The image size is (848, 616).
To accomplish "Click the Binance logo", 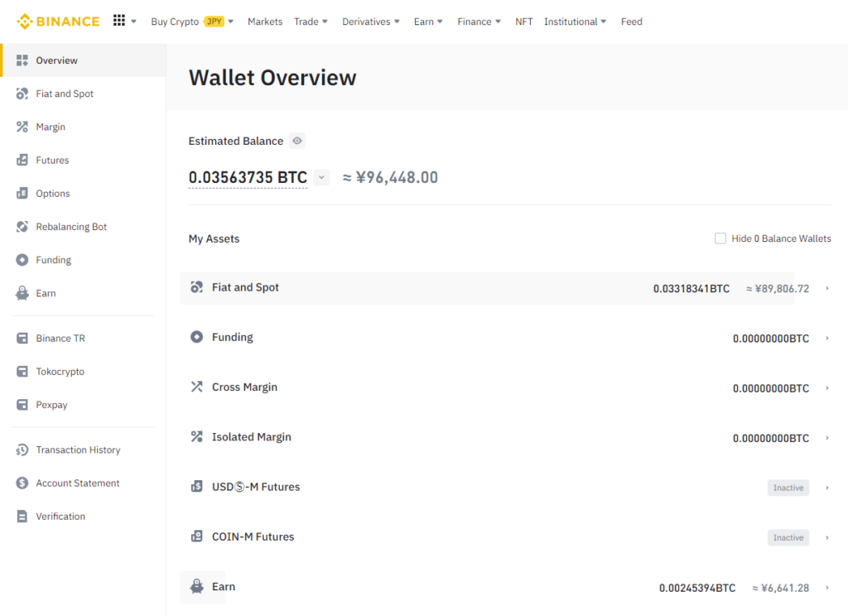I will pos(58,22).
